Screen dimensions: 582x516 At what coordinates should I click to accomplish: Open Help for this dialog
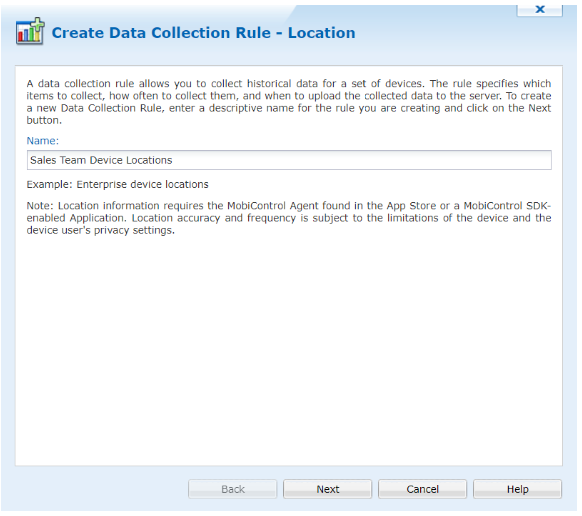click(517, 489)
